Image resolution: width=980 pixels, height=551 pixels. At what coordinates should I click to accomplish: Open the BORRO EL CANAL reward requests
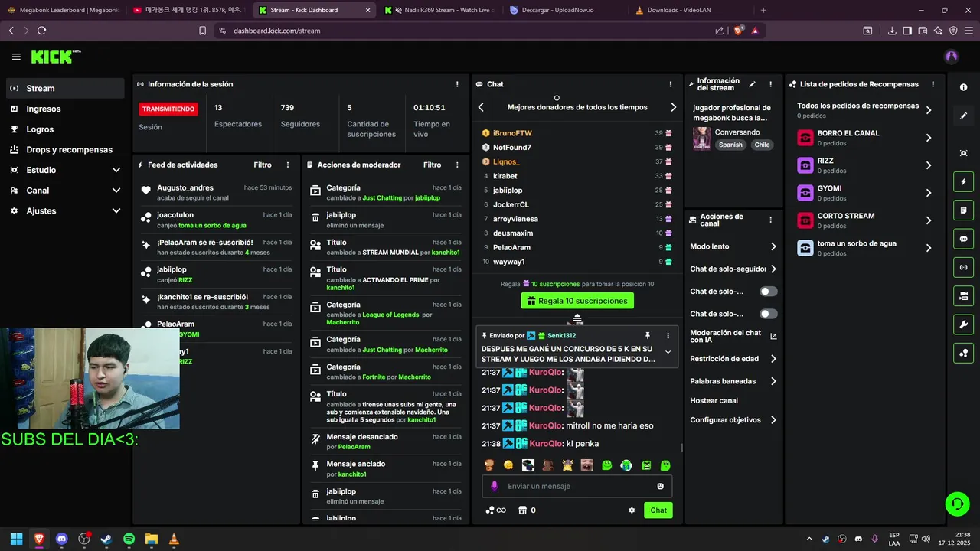pos(865,138)
